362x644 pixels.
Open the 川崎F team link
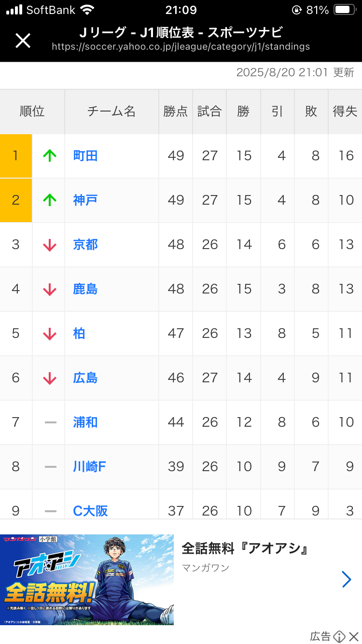[x=89, y=467]
